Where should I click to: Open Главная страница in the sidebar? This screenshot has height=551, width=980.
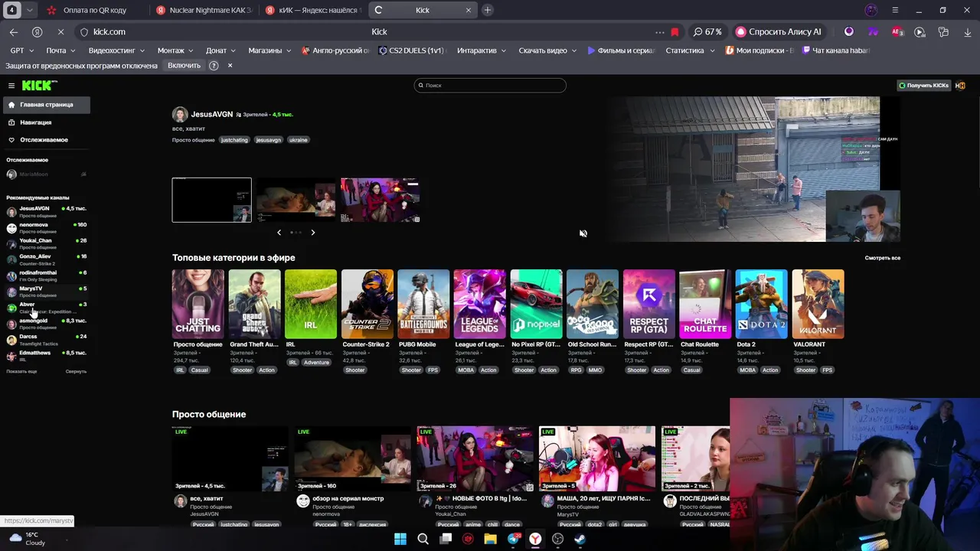pos(46,105)
